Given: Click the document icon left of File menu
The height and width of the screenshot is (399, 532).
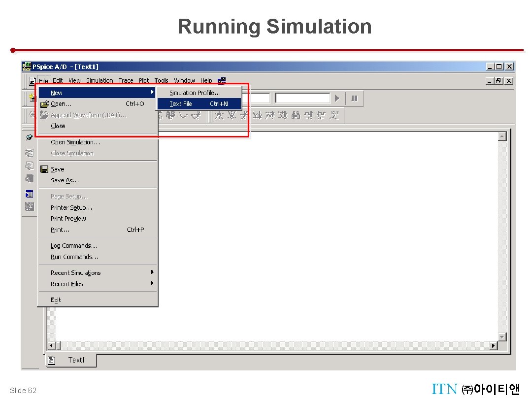Looking at the screenshot, I should [33, 81].
